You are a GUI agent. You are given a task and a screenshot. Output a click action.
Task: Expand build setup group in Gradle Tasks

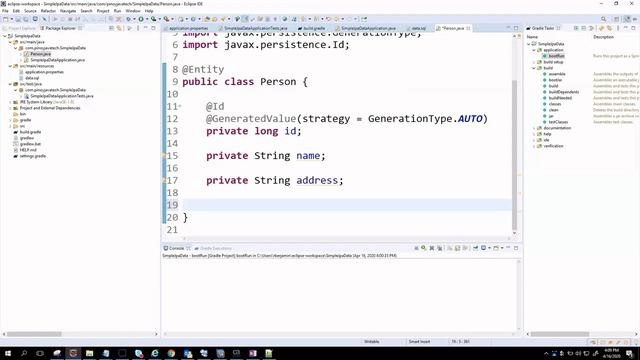click(534, 62)
